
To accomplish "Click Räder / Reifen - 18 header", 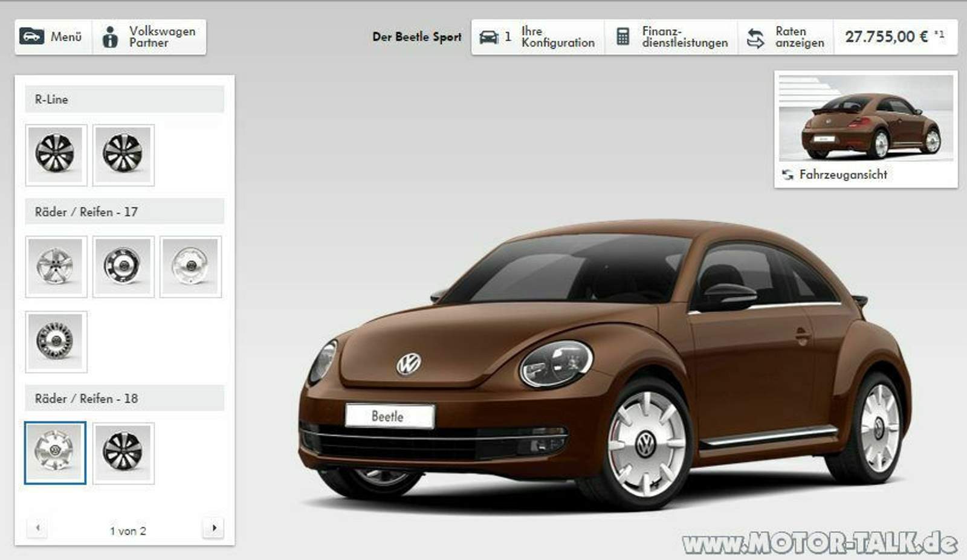I will [125, 399].
